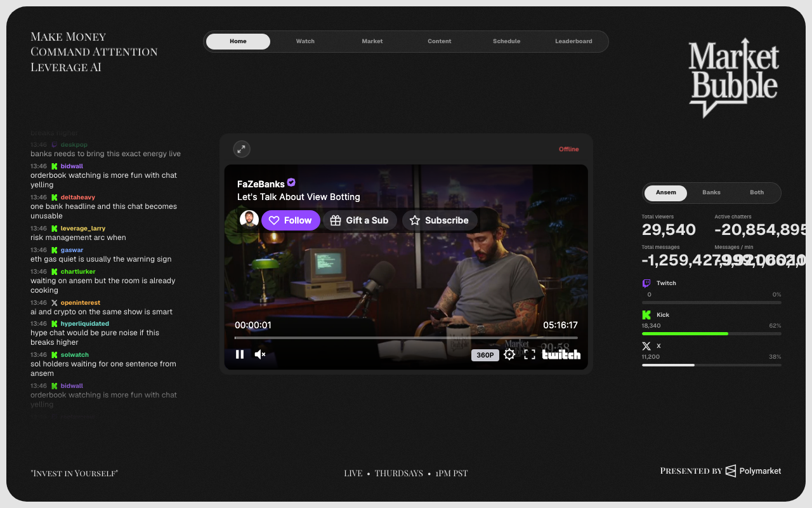The image size is (812, 508).
Task: Click the Kick icon beside hyperliquidated
Action: pyautogui.click(x=55, y=324)
